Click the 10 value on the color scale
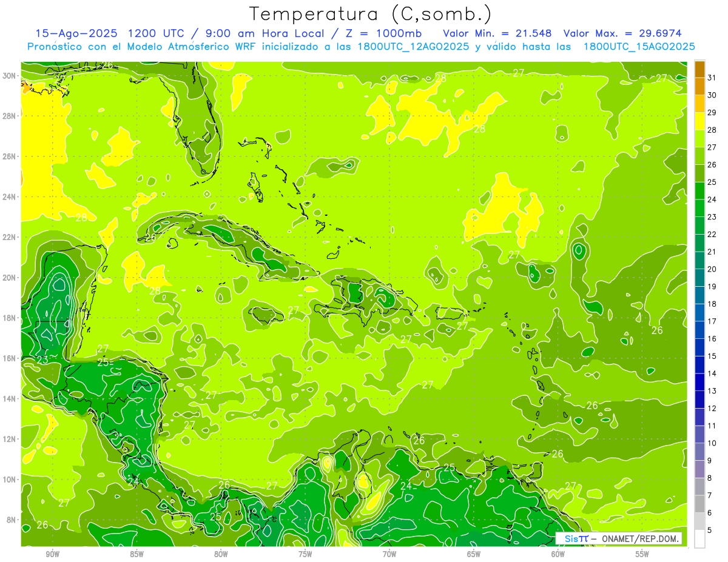Image resolution: width=728 pixels, height=562 pixels. click(712, 443)
